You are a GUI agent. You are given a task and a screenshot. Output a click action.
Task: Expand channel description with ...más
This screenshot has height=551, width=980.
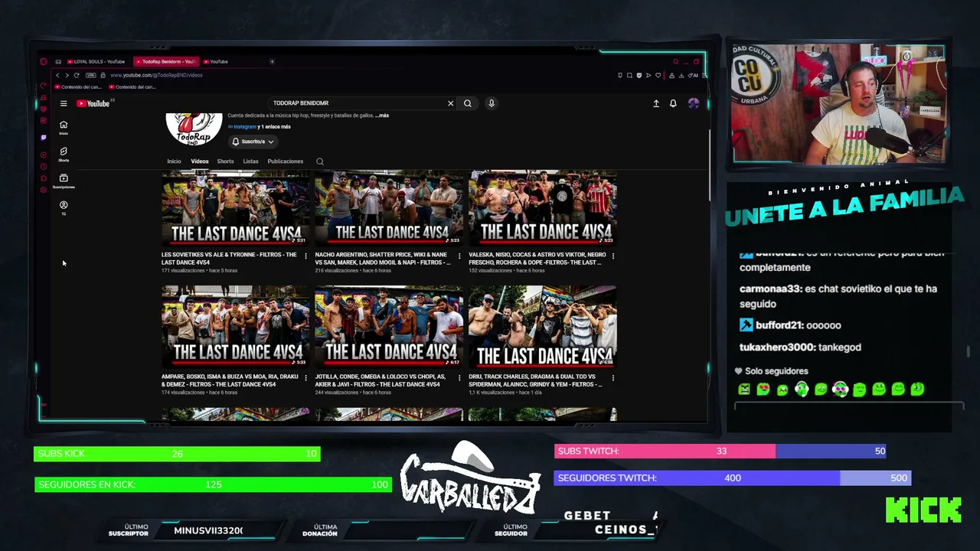[x=382, y=116]
